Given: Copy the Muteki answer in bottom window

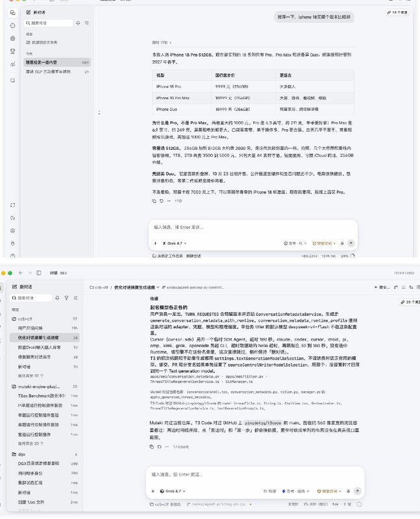Looking at the screenshot, I should tap(152, 447).
